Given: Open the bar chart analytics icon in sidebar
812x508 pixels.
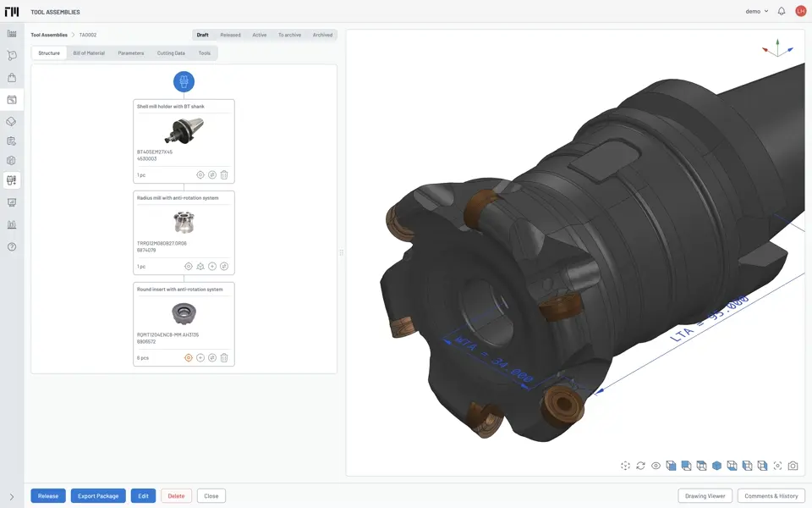Looking at the screenshot, I should click(x=11, y=224).
